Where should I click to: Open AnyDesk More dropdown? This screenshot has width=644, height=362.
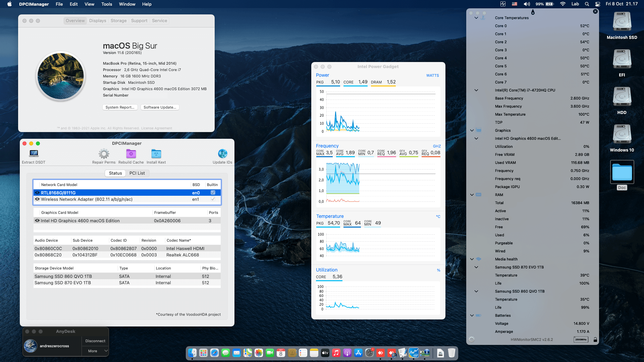[x=95, y=351]
